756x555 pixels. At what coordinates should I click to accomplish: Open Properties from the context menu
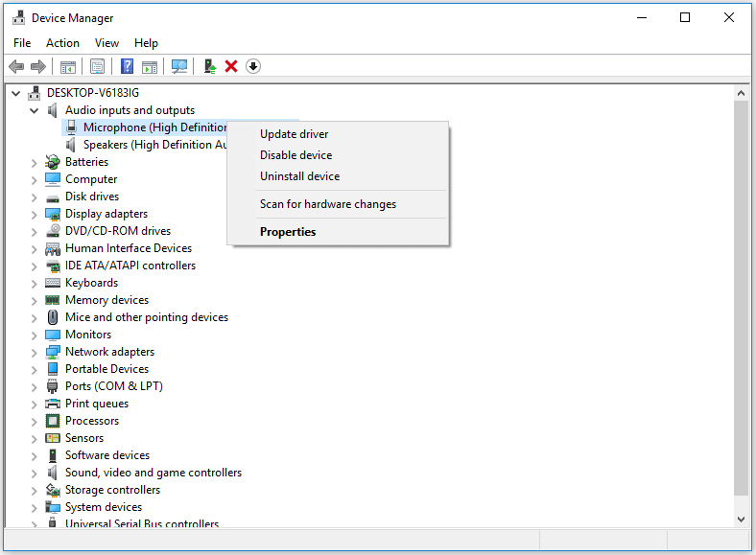pos(338,232)
